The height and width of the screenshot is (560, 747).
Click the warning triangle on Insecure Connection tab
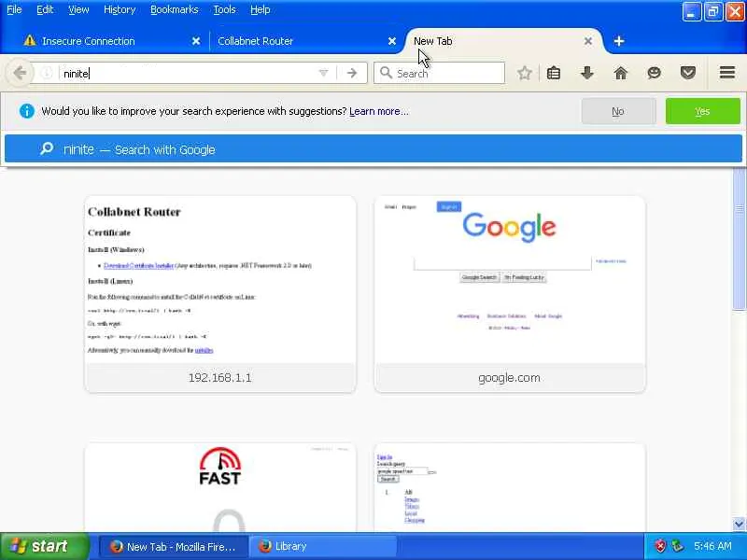30,40
